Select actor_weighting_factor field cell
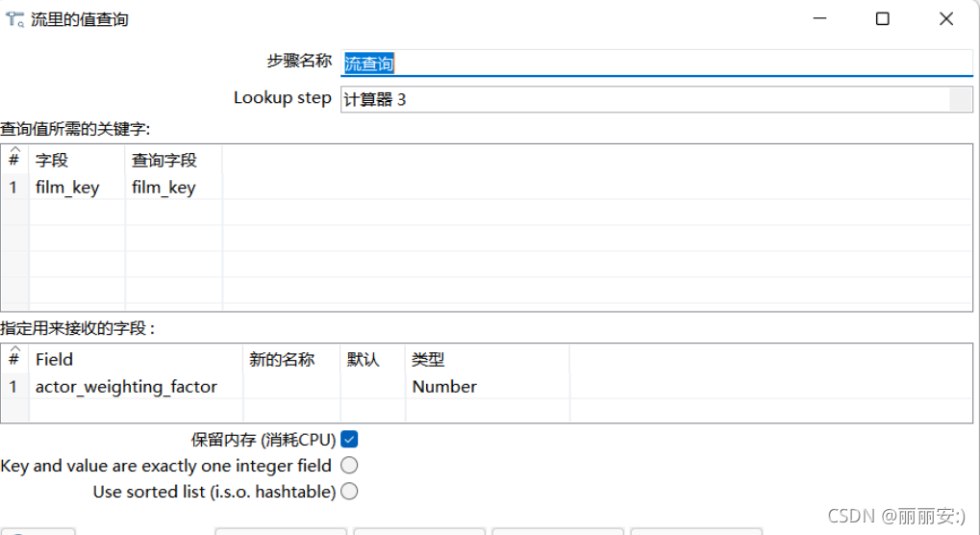The height and width of the screenshot is (535, 980). (136, 387)
